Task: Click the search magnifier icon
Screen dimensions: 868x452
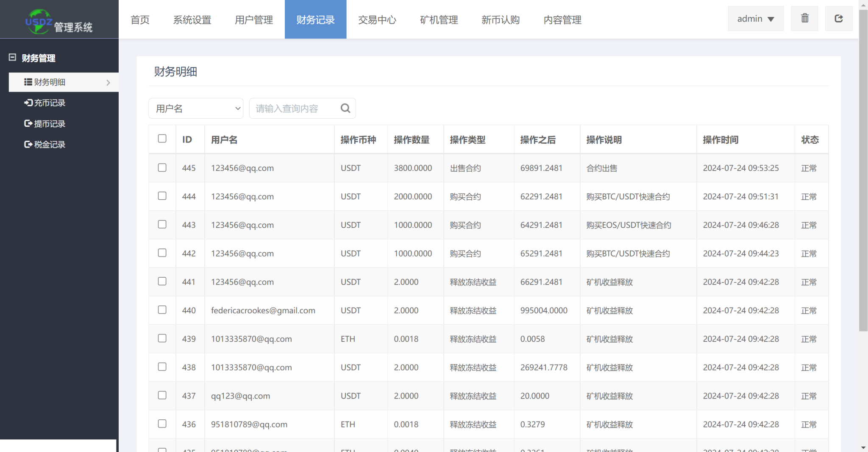Action: (345, 109)
